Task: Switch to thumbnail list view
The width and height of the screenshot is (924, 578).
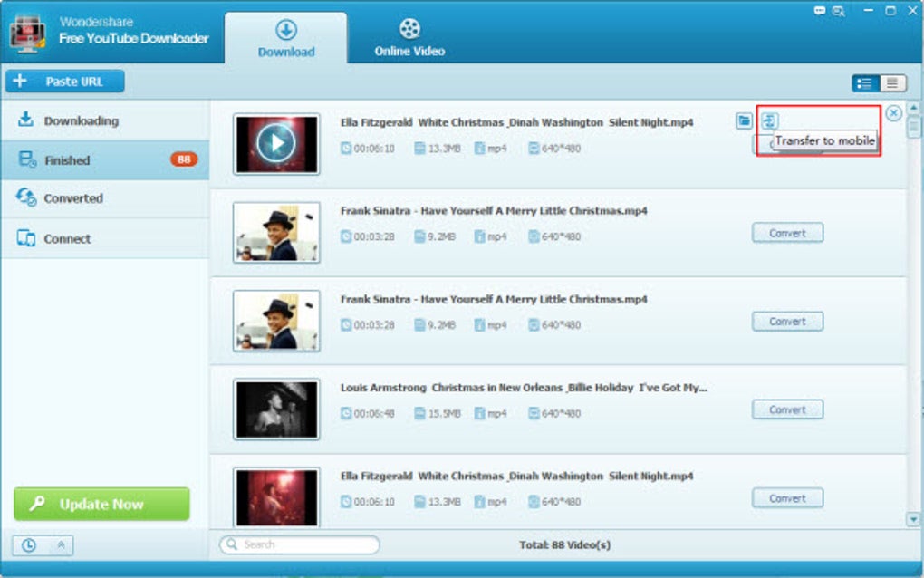Action: (864, 83)
